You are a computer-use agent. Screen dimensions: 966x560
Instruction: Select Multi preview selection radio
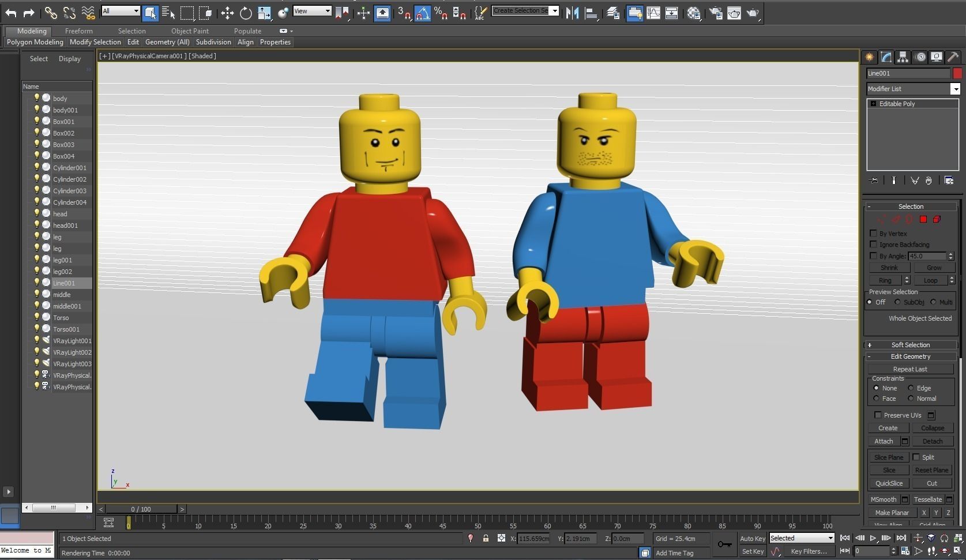(x=933, y=302)
